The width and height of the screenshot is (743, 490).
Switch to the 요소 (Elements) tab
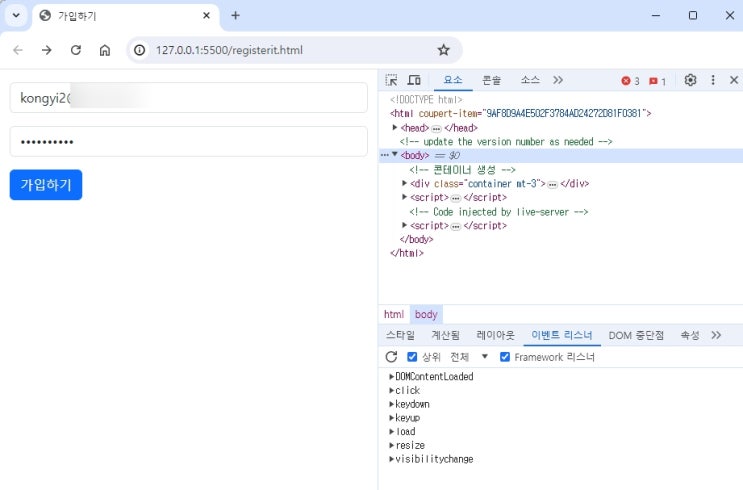tap(453, 80)
